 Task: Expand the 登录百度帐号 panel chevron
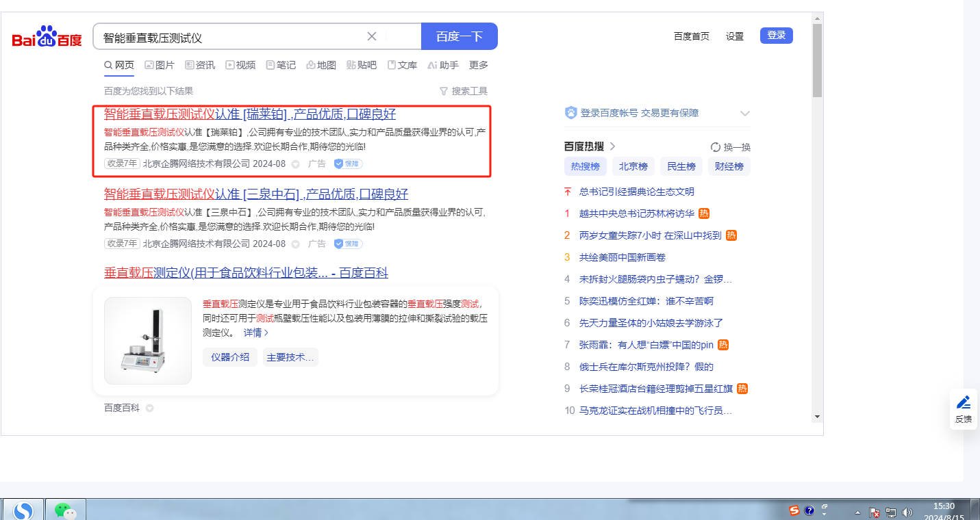[745, 114]
